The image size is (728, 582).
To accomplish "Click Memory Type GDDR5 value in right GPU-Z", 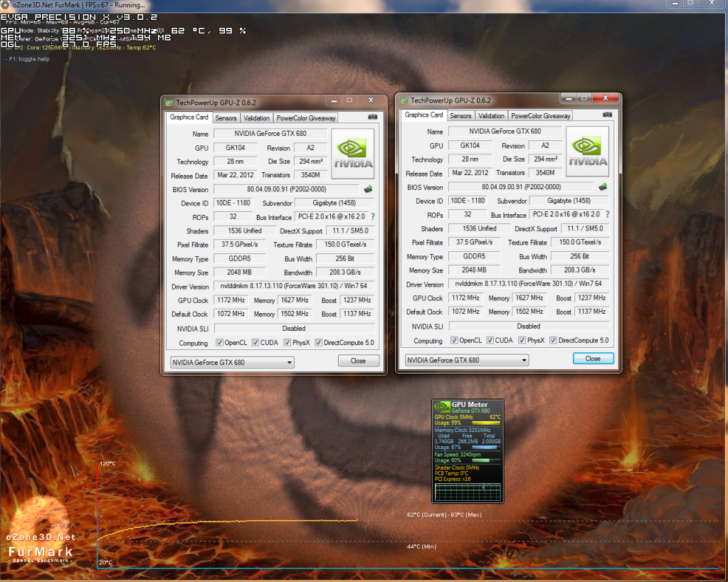I will (x=474, y=256).
